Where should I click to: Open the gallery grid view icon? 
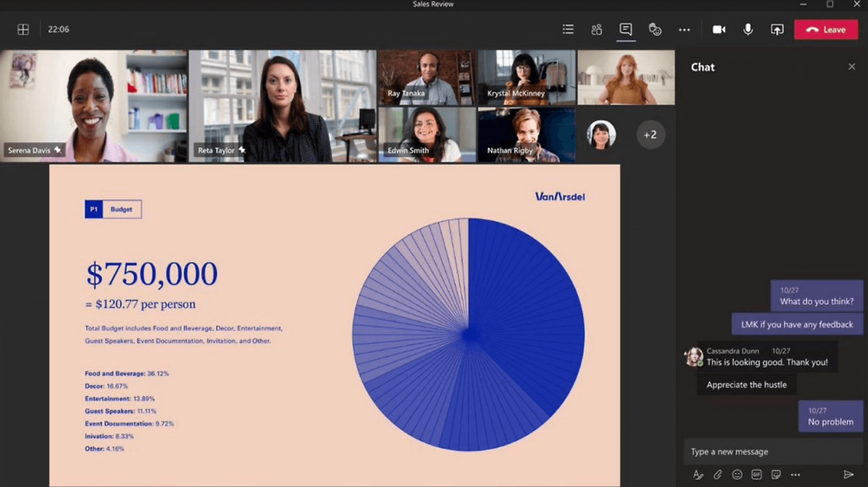pos(23,30)
